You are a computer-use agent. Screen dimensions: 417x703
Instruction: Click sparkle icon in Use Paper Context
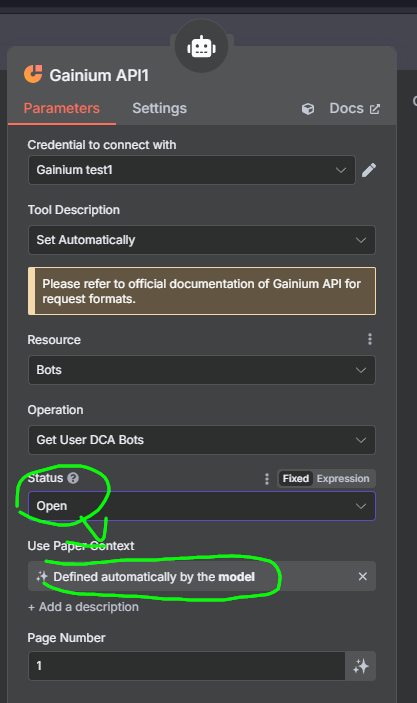pyautogui.click(x=42, y=577)
